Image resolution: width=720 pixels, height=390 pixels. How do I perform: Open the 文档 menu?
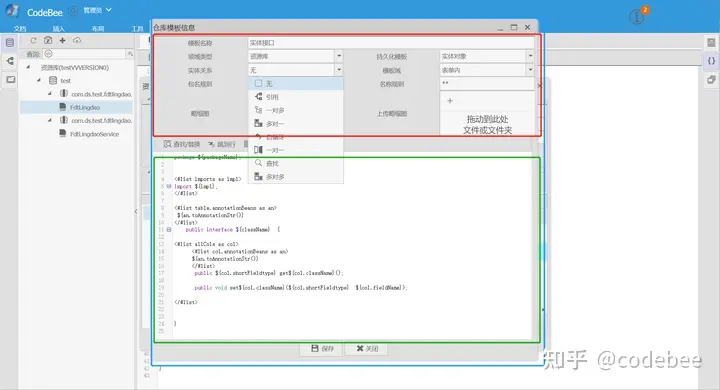[20, 29]
